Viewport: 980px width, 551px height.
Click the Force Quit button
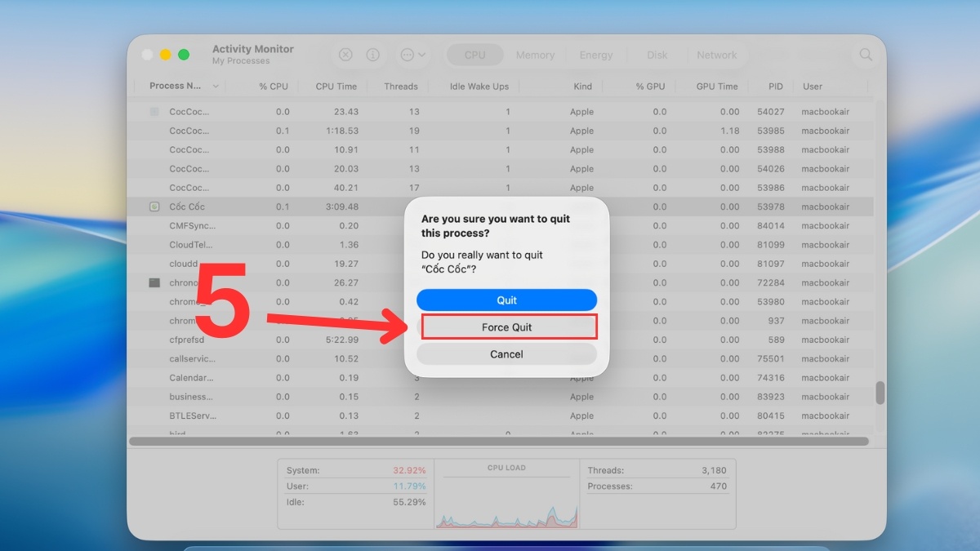(x=506, y=327)
